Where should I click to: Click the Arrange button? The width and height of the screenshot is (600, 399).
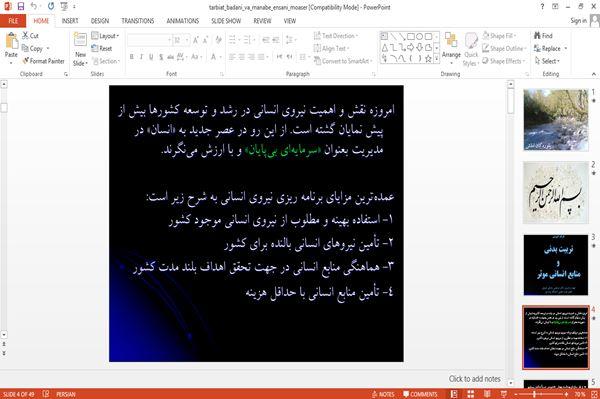pyautogui.click(x=451, y=49)
